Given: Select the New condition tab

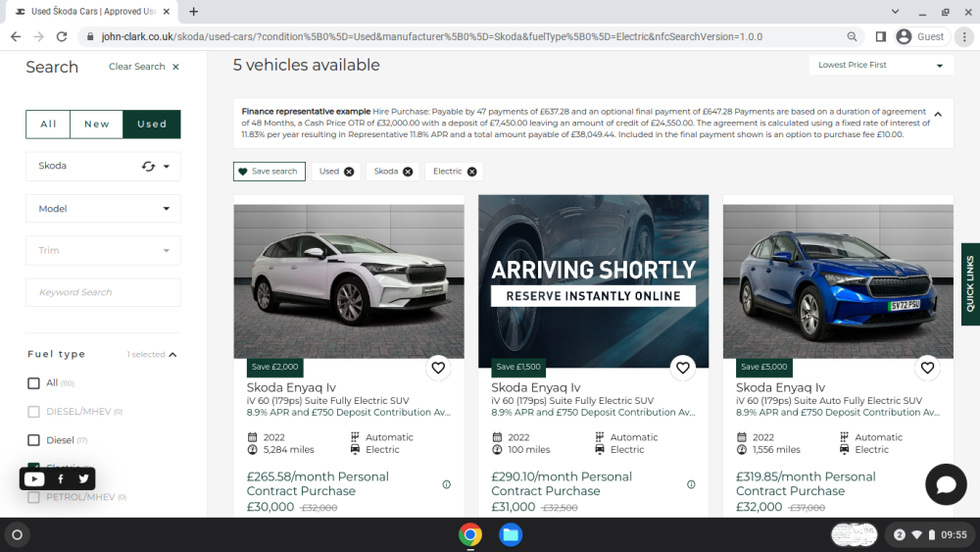Looking at the screenshot, I should pyautogui.click(x=97, y=124).
